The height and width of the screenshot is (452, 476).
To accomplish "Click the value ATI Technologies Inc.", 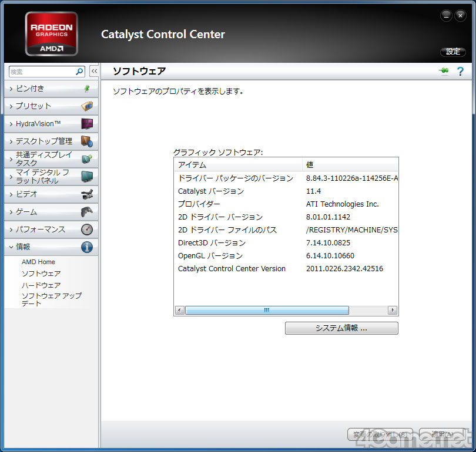I will pos(342,204).
